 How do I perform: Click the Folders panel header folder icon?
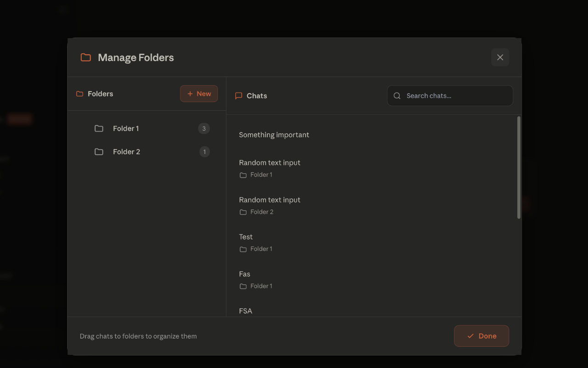[79, 94]
